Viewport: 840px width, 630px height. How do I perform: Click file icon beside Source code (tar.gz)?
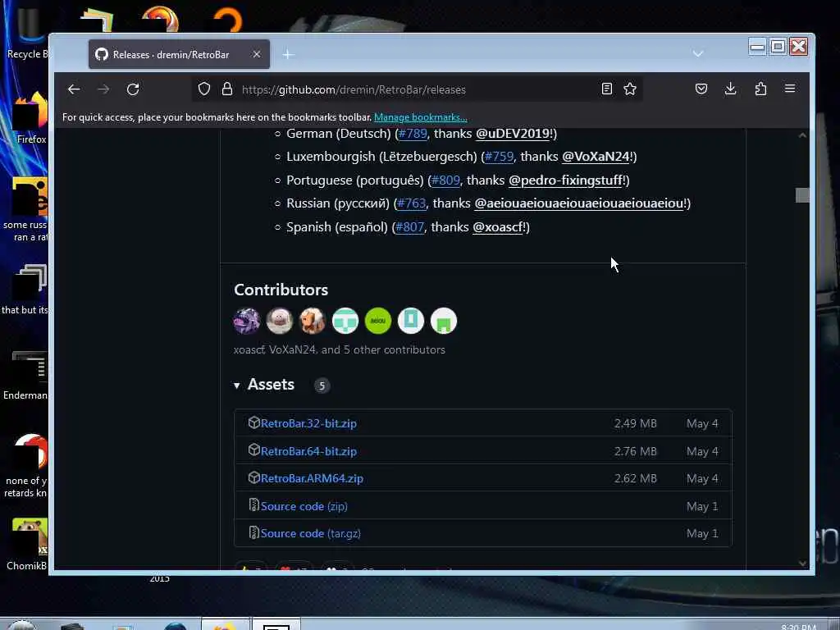coord(254,532)
